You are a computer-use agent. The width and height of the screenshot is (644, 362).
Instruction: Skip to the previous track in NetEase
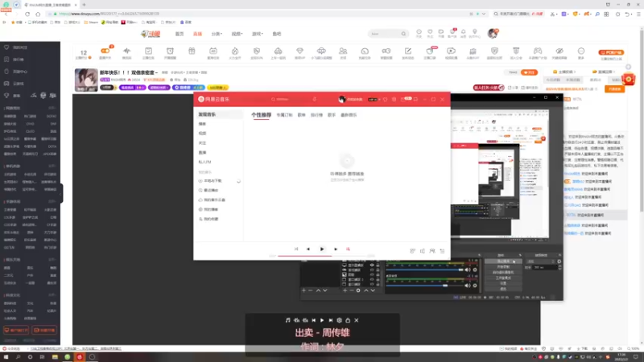click(x=308, y=249)
